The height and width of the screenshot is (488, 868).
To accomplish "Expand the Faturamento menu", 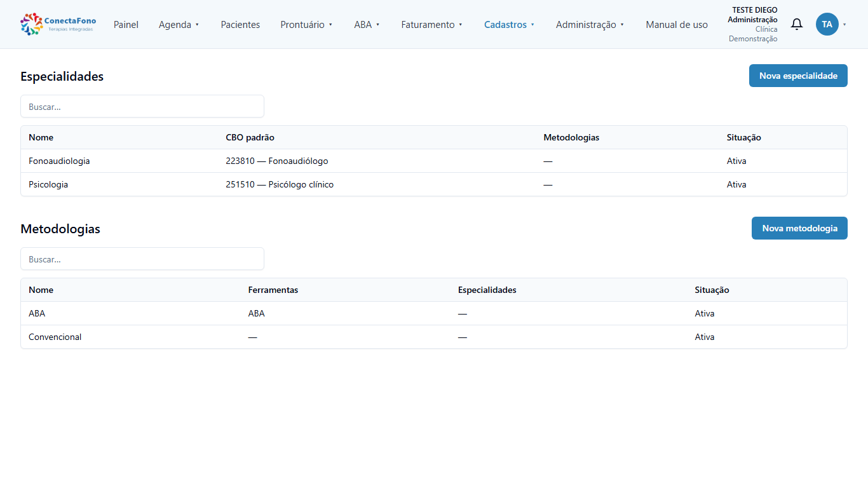I will [x=431, y=25].
